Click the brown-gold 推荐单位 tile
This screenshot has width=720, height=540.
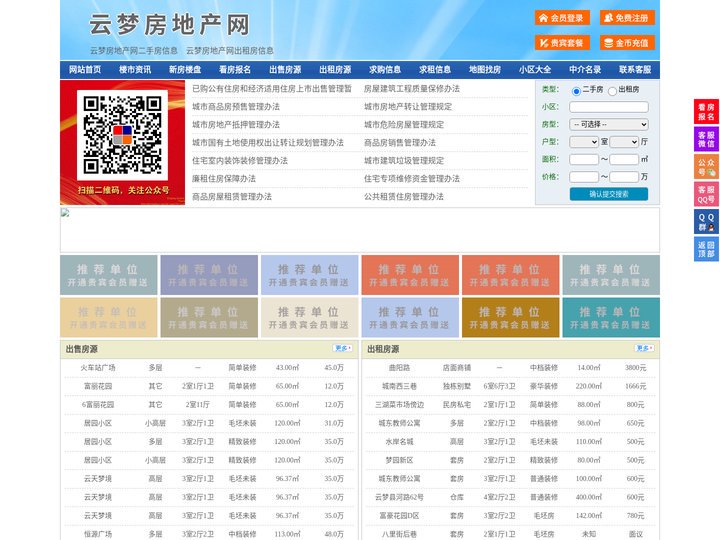(511, 318)
